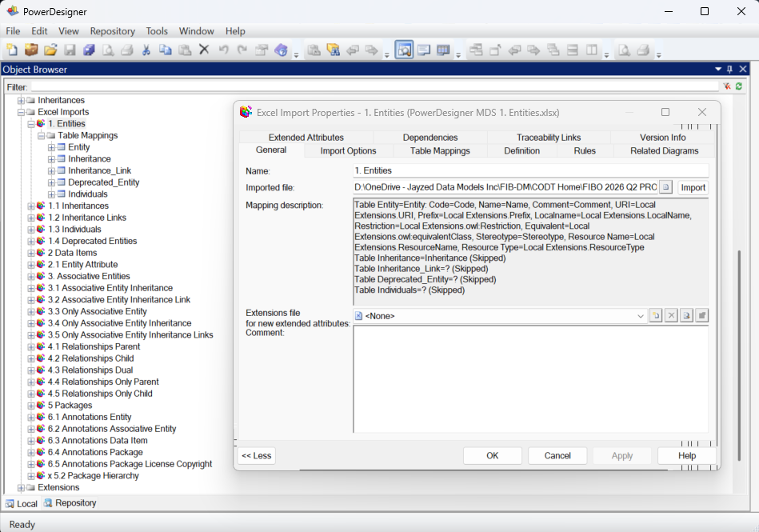
Task: Select 6.4 Annotations Package tree item
Action: click(x=95, y=452)
